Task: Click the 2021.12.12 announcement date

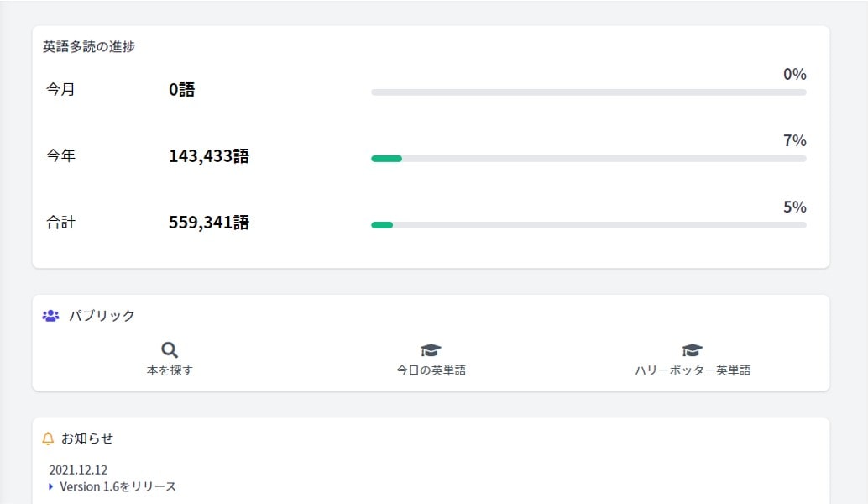Action: (x=78, y=470)
